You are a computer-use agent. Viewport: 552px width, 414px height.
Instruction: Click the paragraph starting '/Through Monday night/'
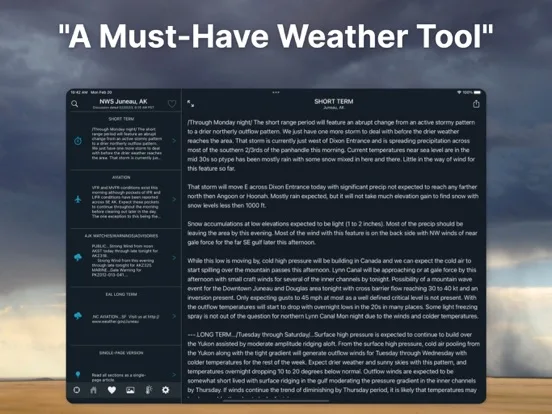331,145
